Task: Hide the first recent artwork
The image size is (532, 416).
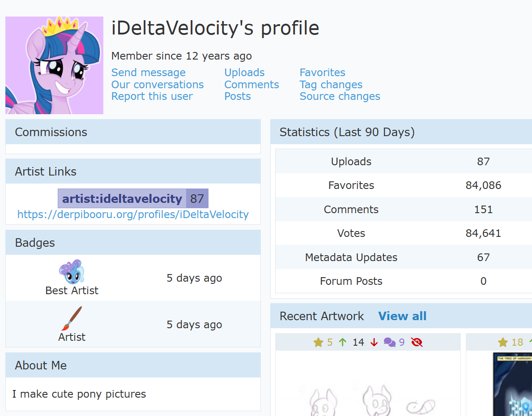Action: pyautogui.click(x=417, y=343)
